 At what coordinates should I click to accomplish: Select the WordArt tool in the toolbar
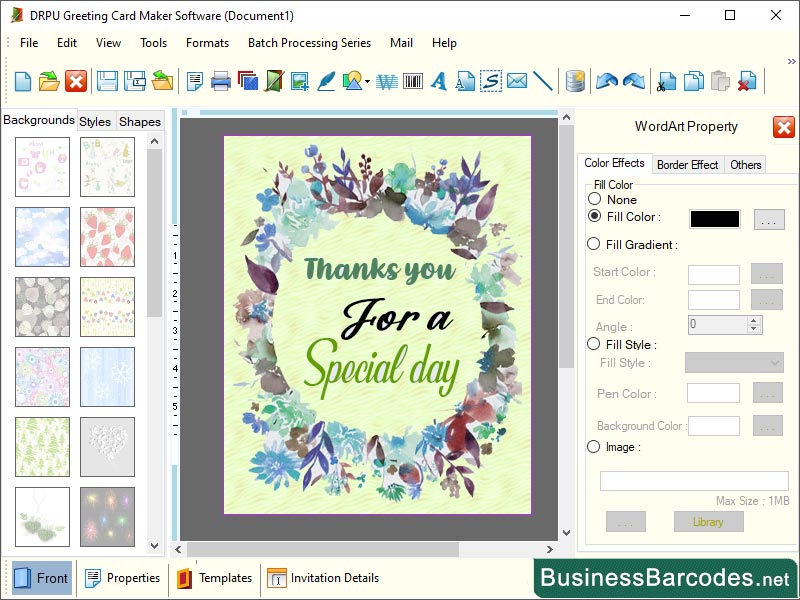tap(384, 81)
